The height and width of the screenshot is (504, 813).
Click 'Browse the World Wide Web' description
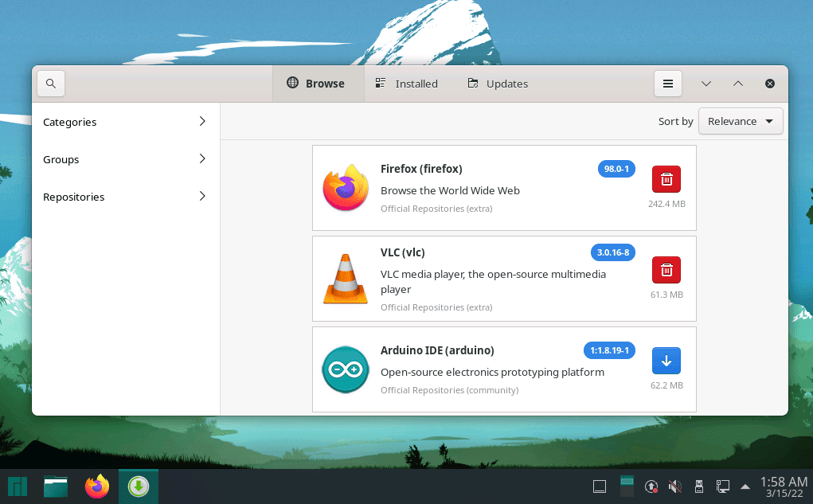tap(450, 191)
